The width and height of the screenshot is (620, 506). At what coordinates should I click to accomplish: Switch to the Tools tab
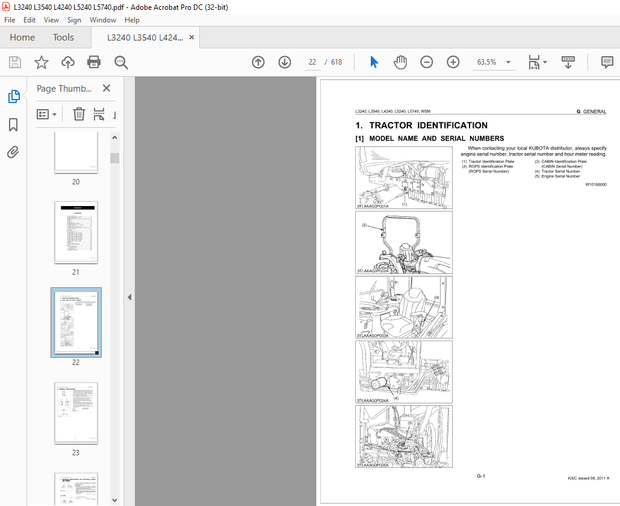coord(63,37)
